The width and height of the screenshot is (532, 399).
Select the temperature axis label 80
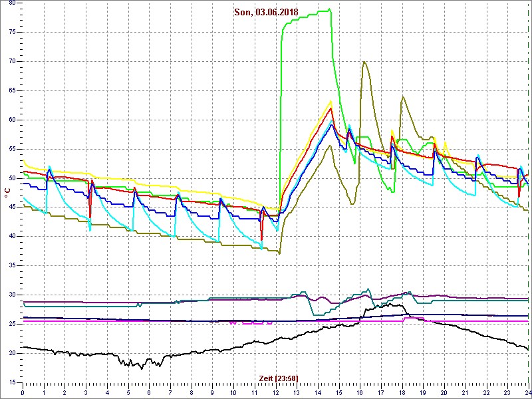pyautogui.click(x=11, y=3)
